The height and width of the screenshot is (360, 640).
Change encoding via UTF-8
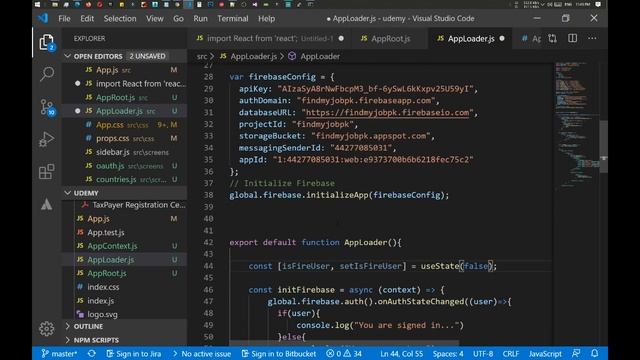[483, 353]
